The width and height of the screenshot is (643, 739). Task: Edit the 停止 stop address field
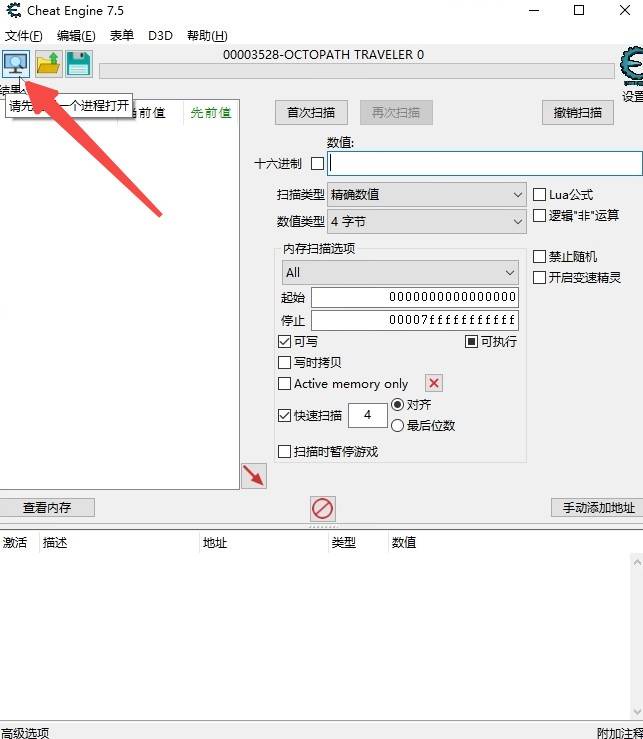pyautogui.click(x=415, y=320)
